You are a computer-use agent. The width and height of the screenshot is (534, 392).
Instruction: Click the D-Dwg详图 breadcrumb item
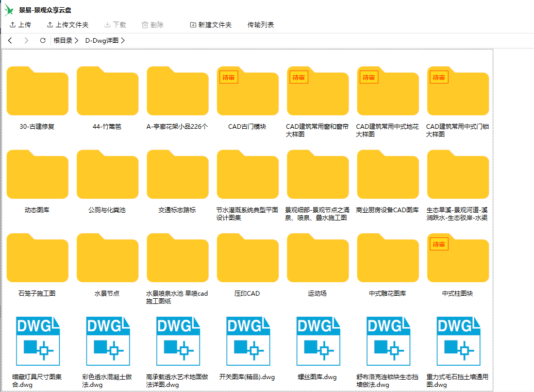pyautogui.click(x=102, y=40)
